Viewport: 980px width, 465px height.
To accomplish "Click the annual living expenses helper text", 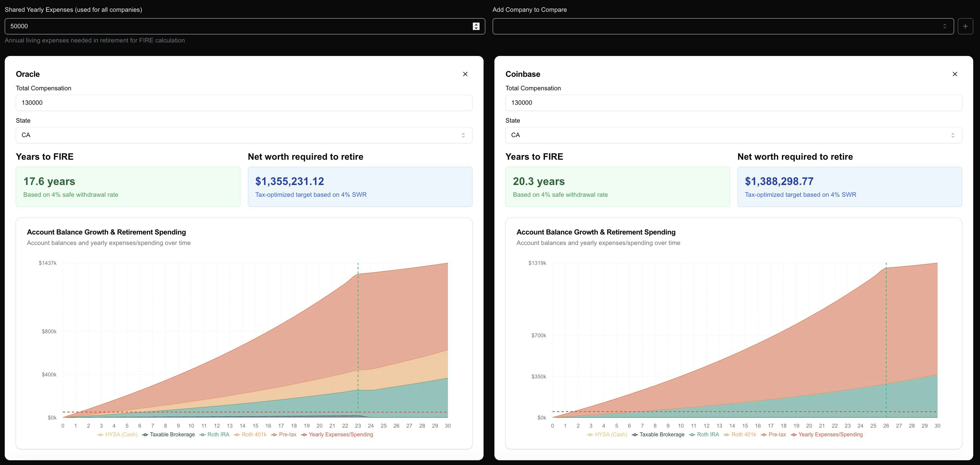I will [x=95, y=40].
